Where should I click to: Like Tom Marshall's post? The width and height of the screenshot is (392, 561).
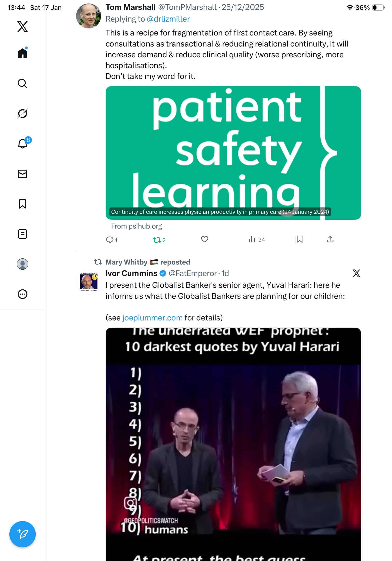(x=204, y=239)
